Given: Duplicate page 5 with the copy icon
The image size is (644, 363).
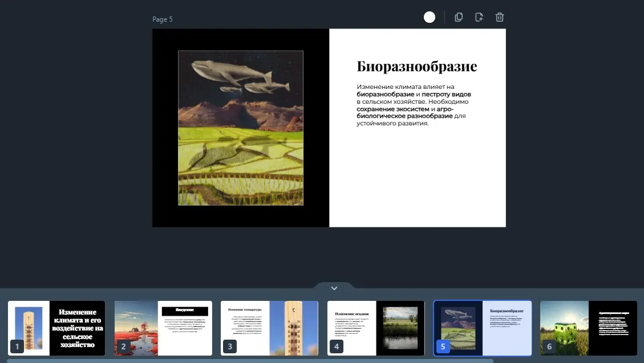Looking at the screenshot, I should tap(459, 17).
